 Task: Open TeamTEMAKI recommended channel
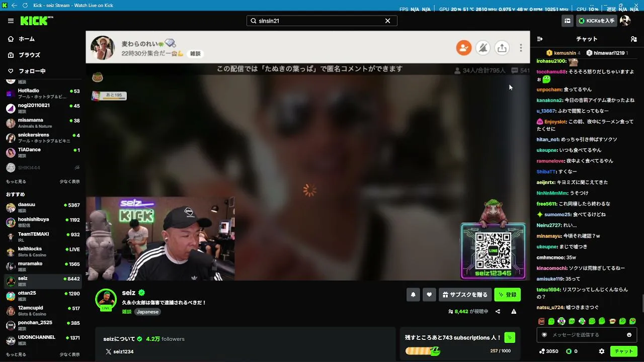pyautogui.click(x=43, y=237)
